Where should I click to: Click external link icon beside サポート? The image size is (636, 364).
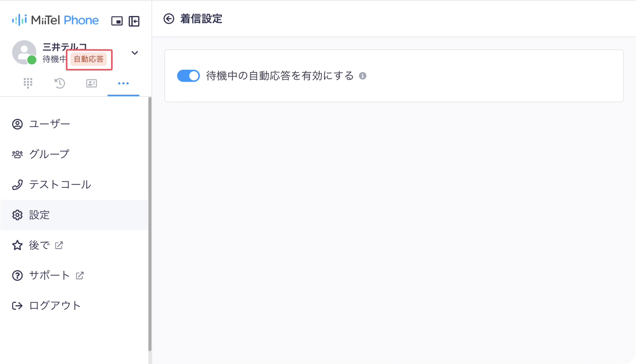coord(80,275)
